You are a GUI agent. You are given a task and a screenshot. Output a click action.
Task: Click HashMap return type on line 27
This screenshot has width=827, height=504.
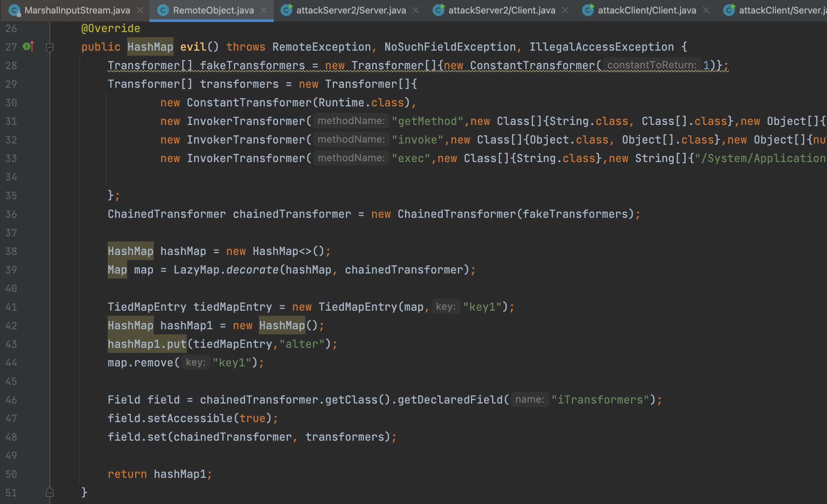150,47
